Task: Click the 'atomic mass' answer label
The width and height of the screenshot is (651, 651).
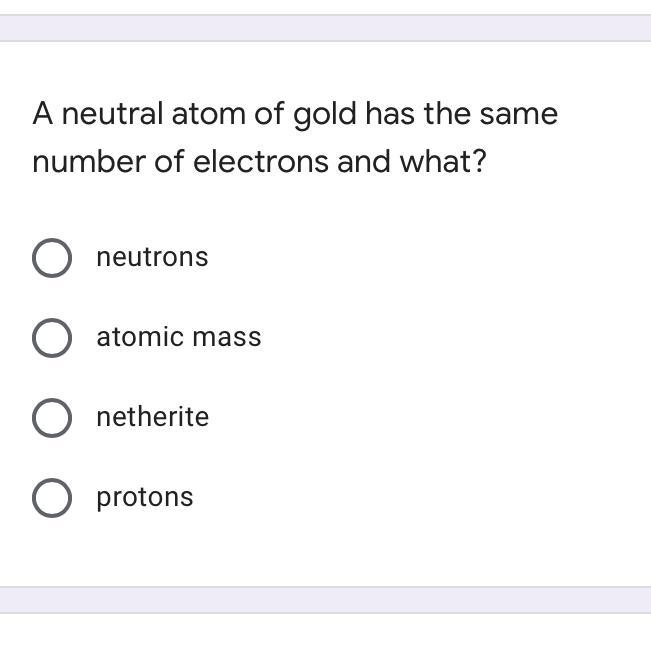Action: coord(179,337)
